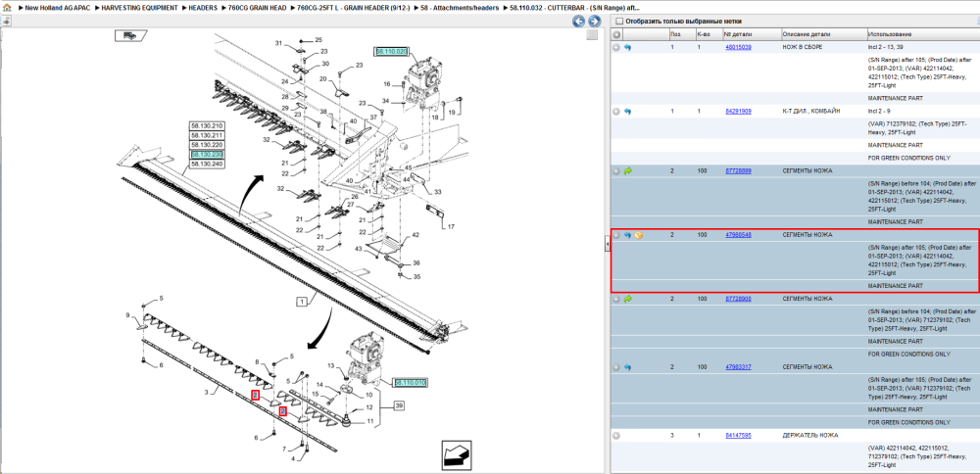
Task: Click the package box icon for part 47980548
Action: pyautogui.click(x=638, y=235)
